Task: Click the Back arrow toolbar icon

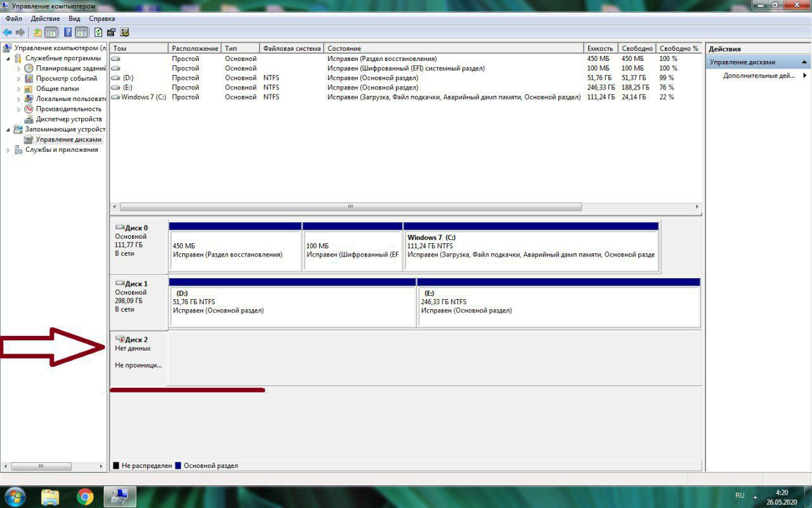Action: click(x=8, y=32)
